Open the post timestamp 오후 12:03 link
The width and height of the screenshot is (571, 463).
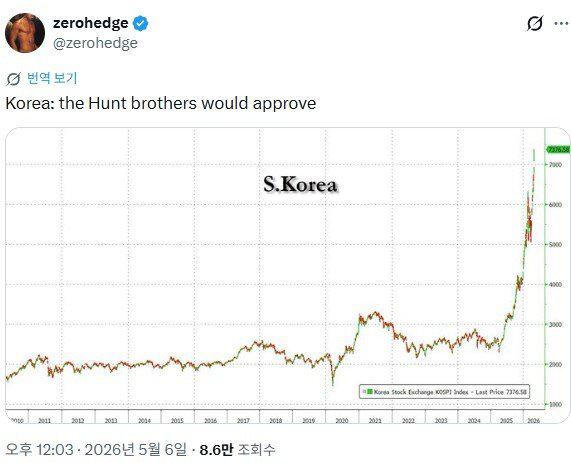click(x=39, y=450)
